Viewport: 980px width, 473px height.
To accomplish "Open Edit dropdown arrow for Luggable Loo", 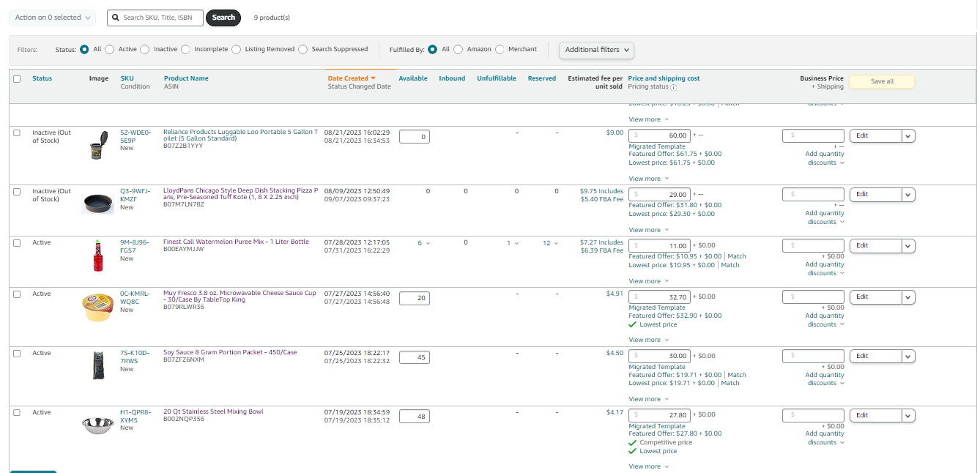I will [x=908, y=135].
